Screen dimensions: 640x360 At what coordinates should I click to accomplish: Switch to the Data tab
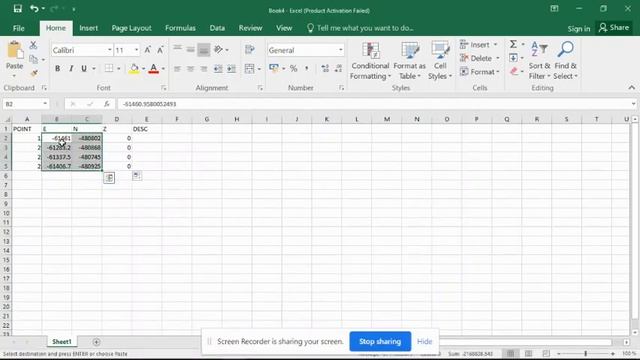click(217, 28)
